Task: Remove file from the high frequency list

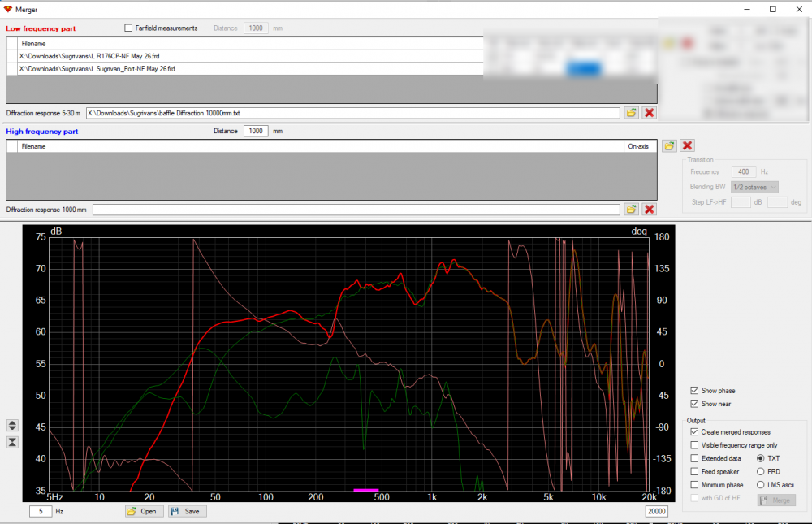Action: [x=687, y=145]
